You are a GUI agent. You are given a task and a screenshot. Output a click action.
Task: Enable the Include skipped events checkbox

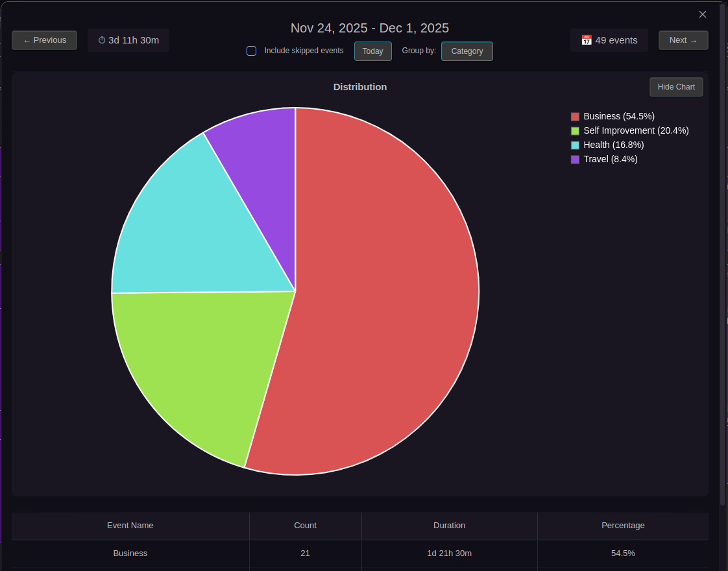251,51
